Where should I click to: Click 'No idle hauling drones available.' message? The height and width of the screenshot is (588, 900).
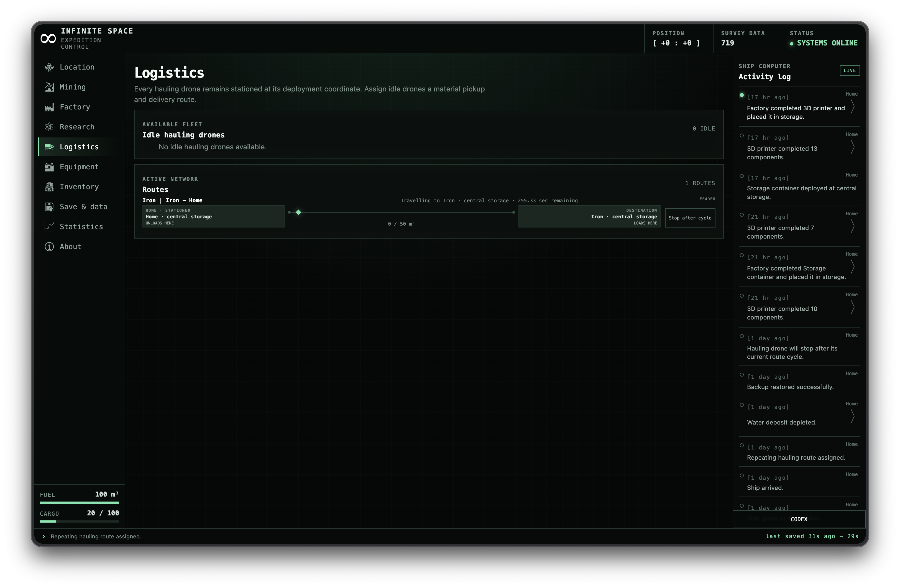pyautogui.click(x=213, y=147)
